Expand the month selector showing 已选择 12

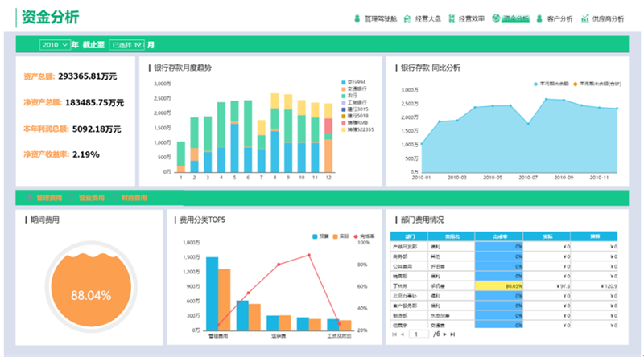click(126, 45)
